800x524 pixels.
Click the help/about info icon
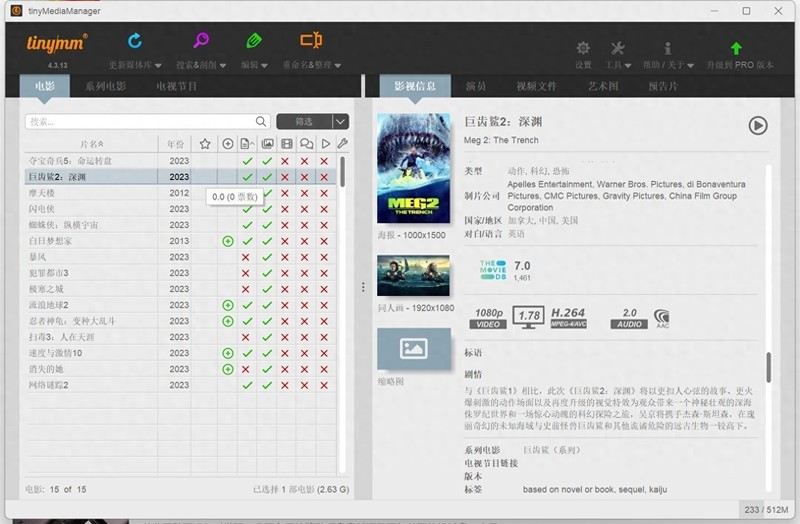click(x=667, y=48)
